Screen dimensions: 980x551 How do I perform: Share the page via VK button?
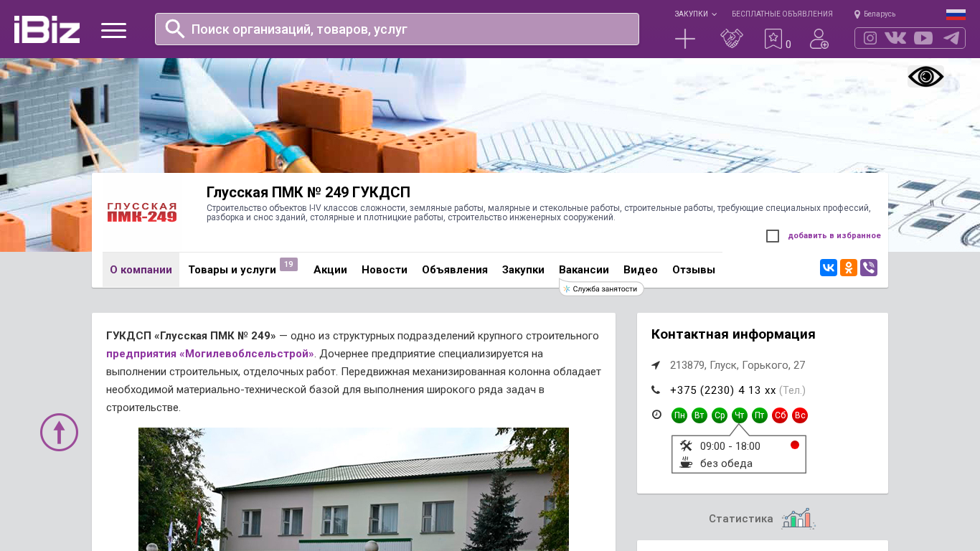829,268
